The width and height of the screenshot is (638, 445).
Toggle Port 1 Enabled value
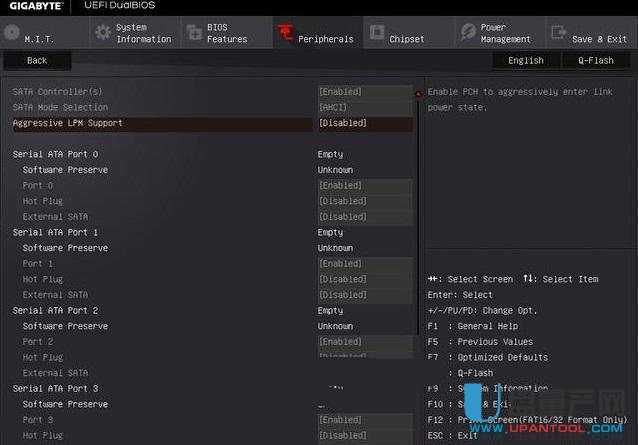[x=364, y=264]
